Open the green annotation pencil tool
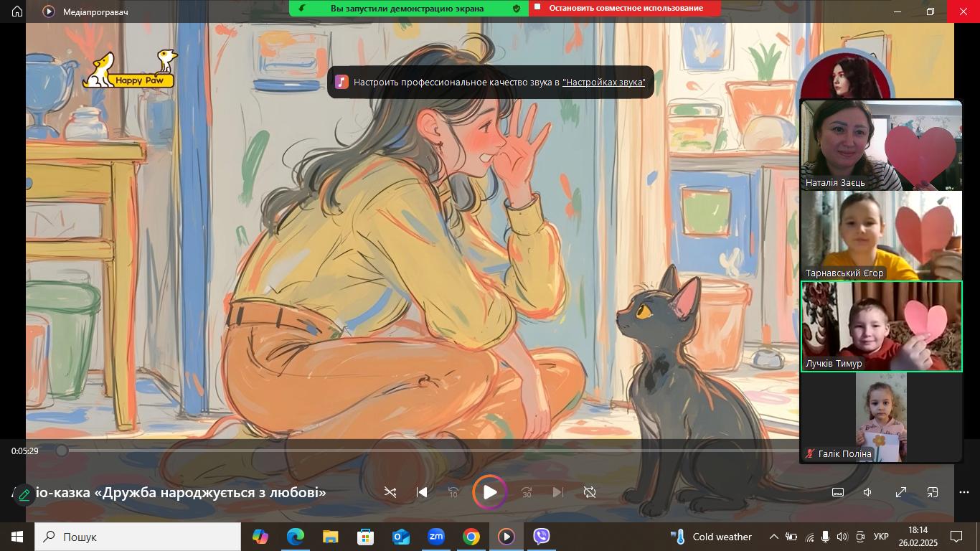The image size is (980, 551). (24, 494)
